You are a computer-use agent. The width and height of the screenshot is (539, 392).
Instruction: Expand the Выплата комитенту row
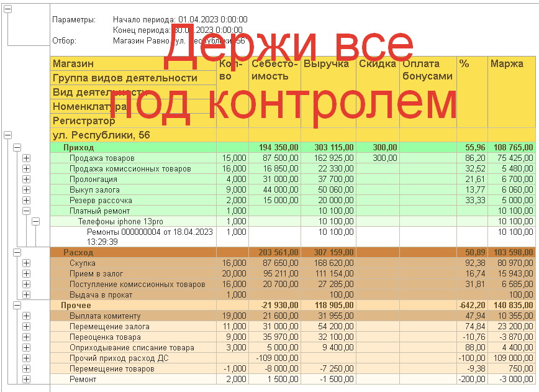26,316
